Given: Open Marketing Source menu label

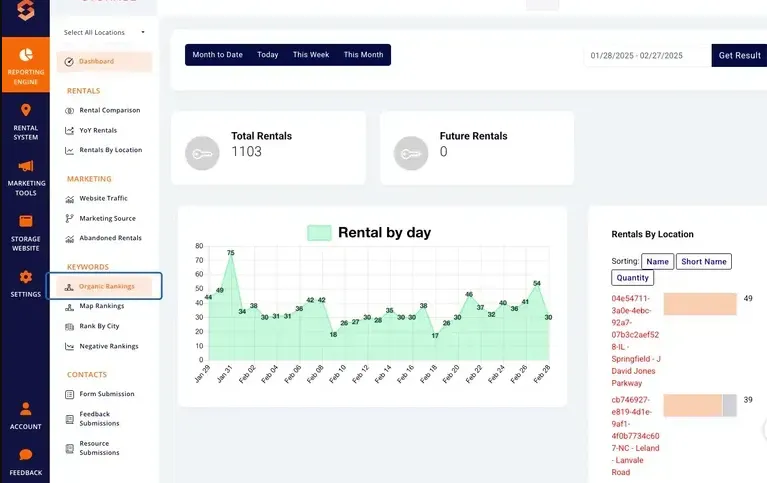Looking at the screenshot, I should (108, 218).
